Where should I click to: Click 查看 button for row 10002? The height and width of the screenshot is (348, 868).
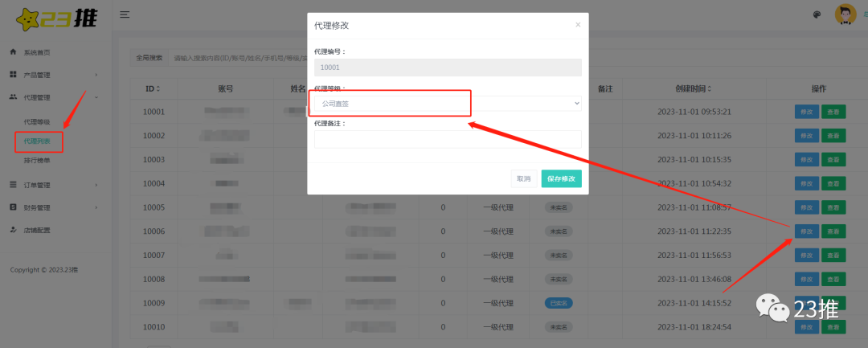[833, 136]
